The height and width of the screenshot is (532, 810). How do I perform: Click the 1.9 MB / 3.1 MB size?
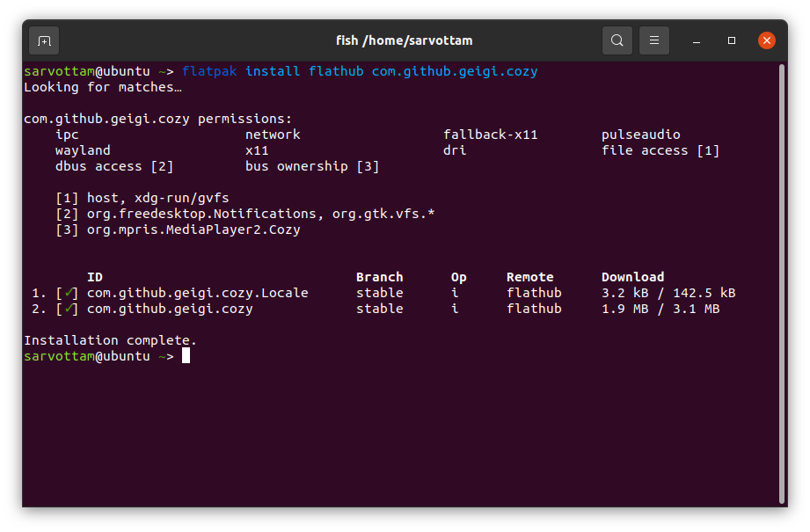pos(660,309)
